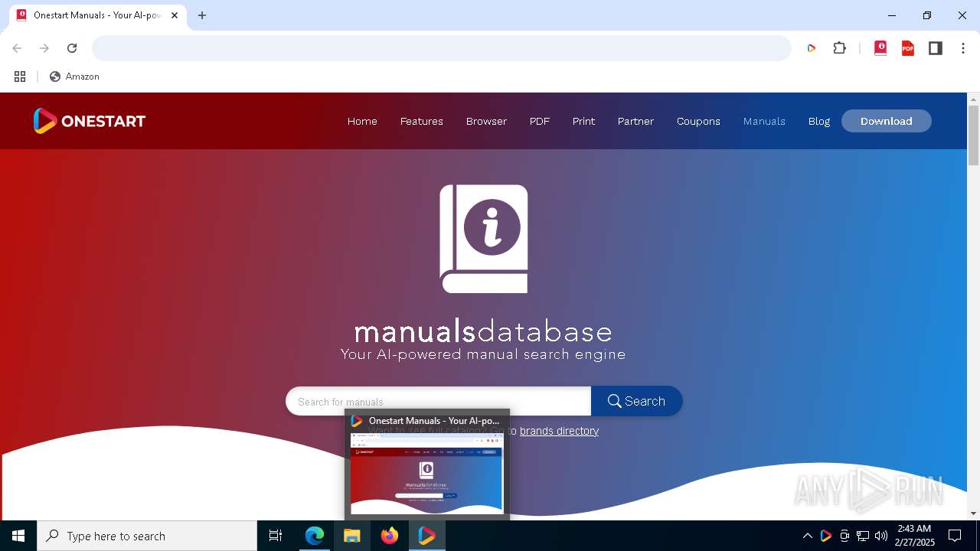The image size is (980, 551).
Task: Open the Manuals navigation item
Action: tap(764, 121)
